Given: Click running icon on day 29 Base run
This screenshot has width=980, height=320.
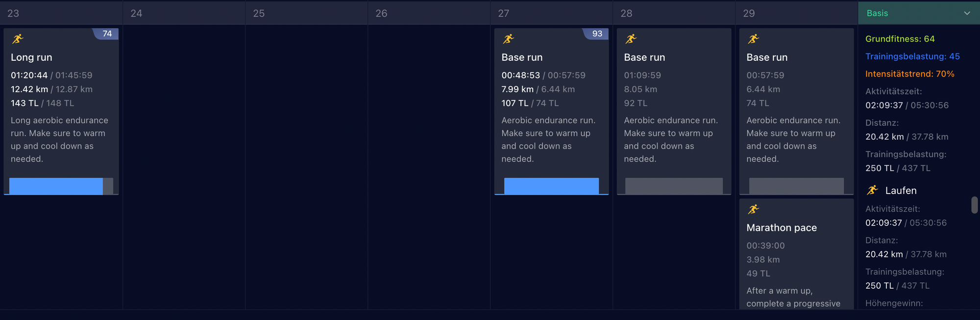Looking at the screenshot, I should click(x=754, y=39).
